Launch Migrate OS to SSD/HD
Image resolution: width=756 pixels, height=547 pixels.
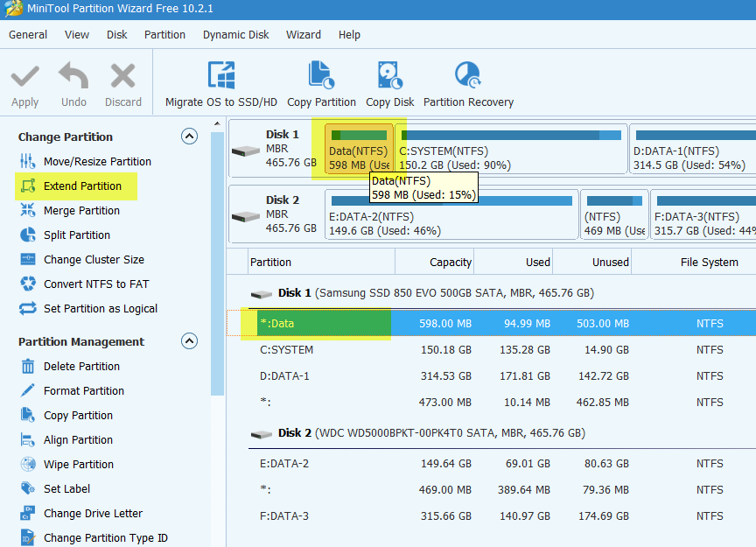pyautogui.click(x=221, y=84)
